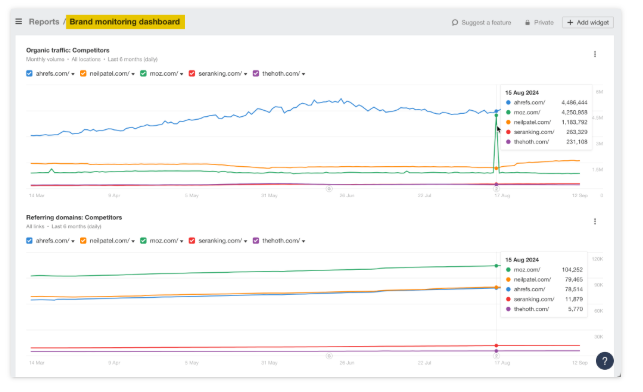Click the Add widget button

pyautogui.click(x=588, y=22)
